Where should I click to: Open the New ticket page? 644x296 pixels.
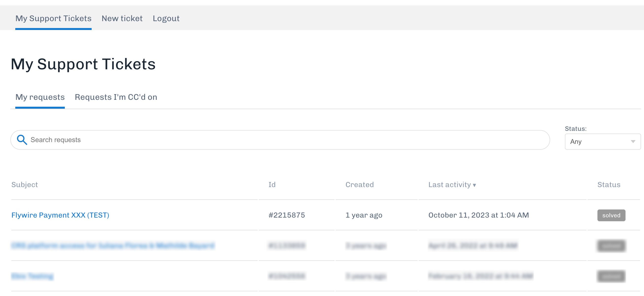122,18
